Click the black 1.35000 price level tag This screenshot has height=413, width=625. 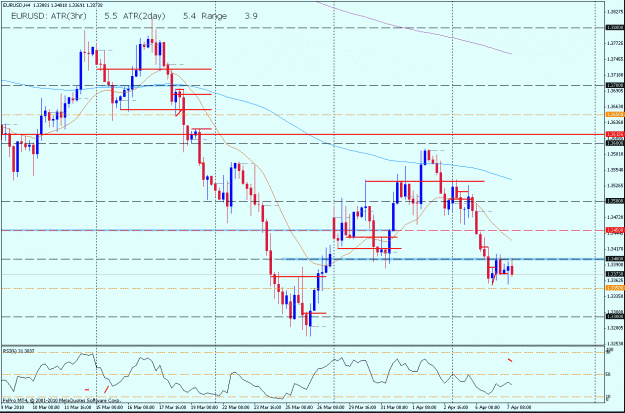pyautogui.click(x=615, y=201)
